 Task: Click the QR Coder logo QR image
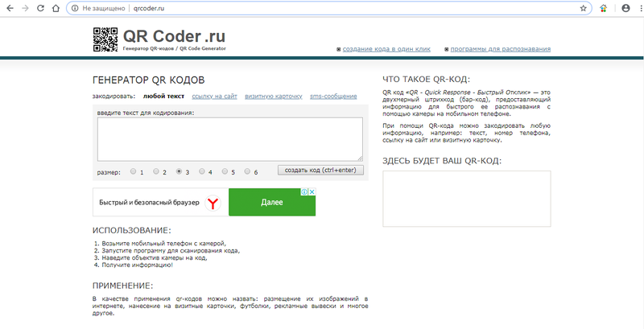105,39
